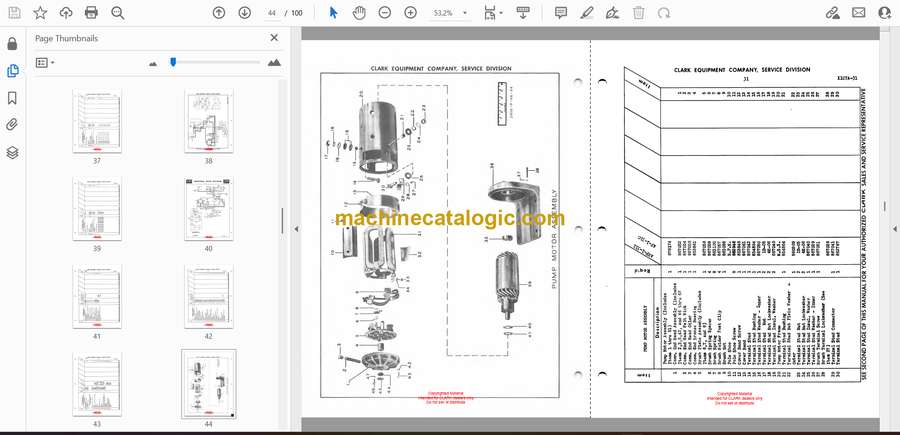Click the page number field showing 44
The image size is (900, 435).
[272, 13]
